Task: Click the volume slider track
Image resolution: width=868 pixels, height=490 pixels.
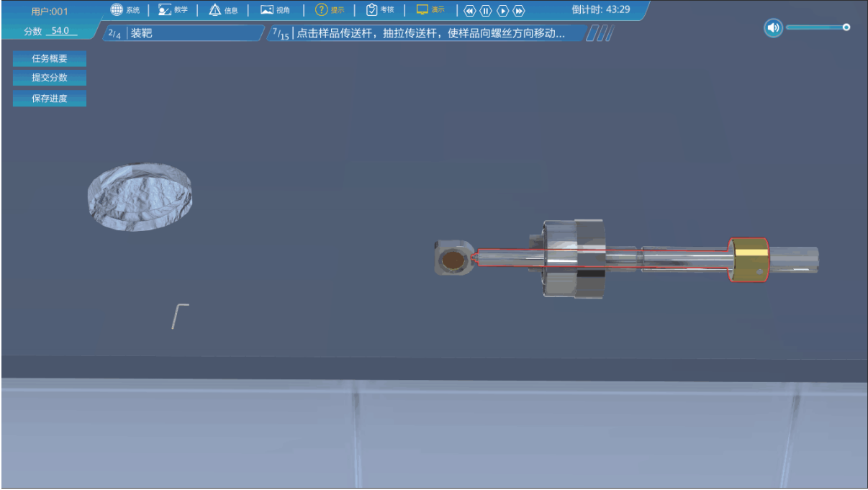Action: point(813,27)
